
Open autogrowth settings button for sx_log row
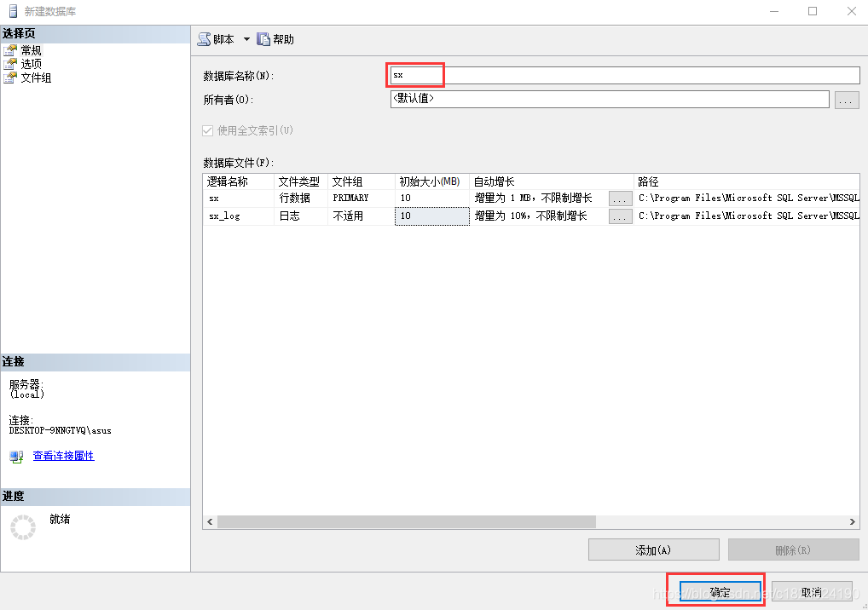pos(620,216)
